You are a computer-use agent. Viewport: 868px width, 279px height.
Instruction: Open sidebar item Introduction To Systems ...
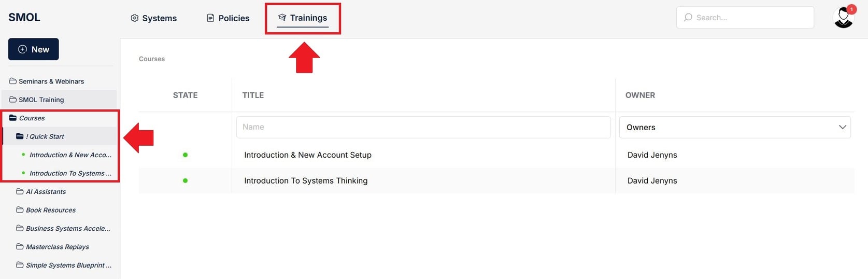point(70,173)
